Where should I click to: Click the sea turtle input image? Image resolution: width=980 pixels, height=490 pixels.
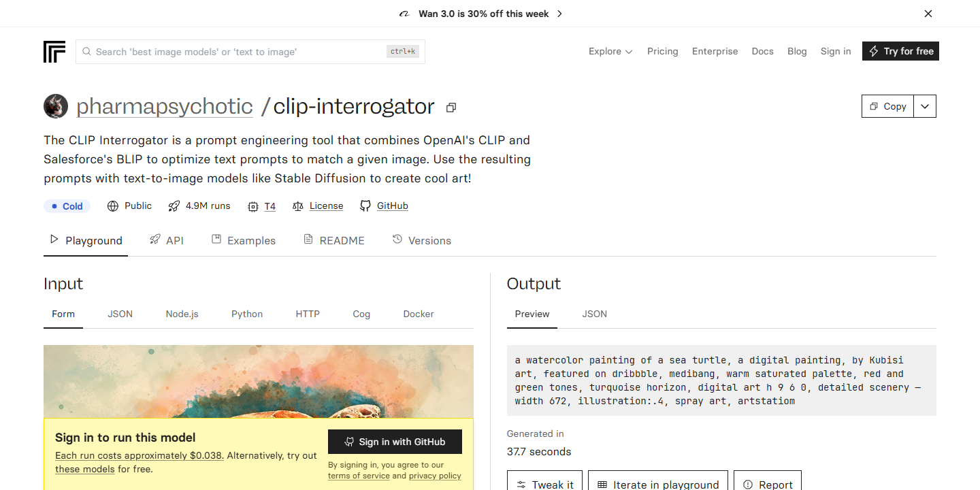pyautogui.click(x=259, y=381)
